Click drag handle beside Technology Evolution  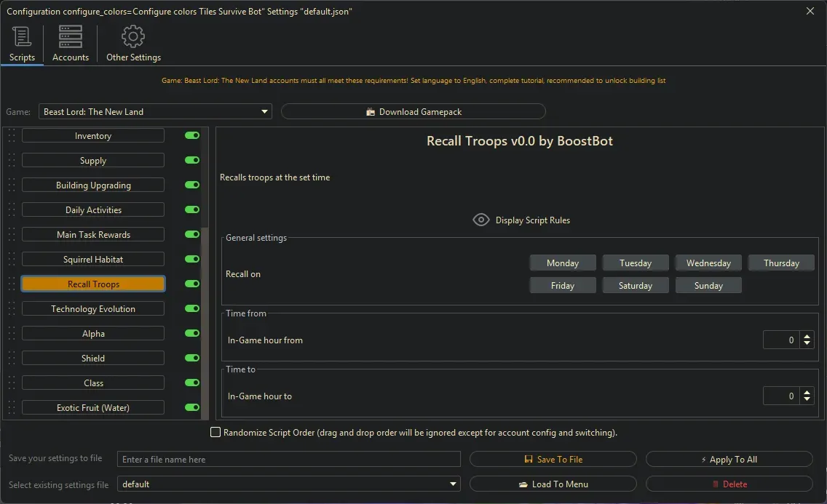click(11, 309)
